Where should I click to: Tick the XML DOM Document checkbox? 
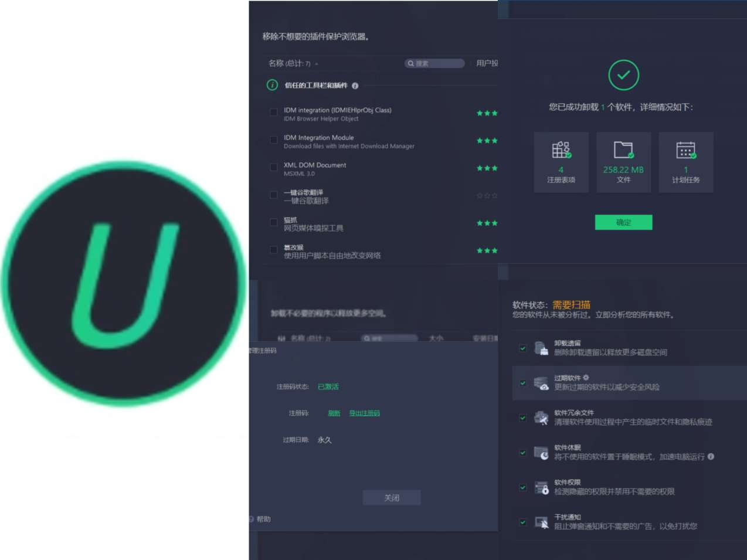tap(273, 167)
